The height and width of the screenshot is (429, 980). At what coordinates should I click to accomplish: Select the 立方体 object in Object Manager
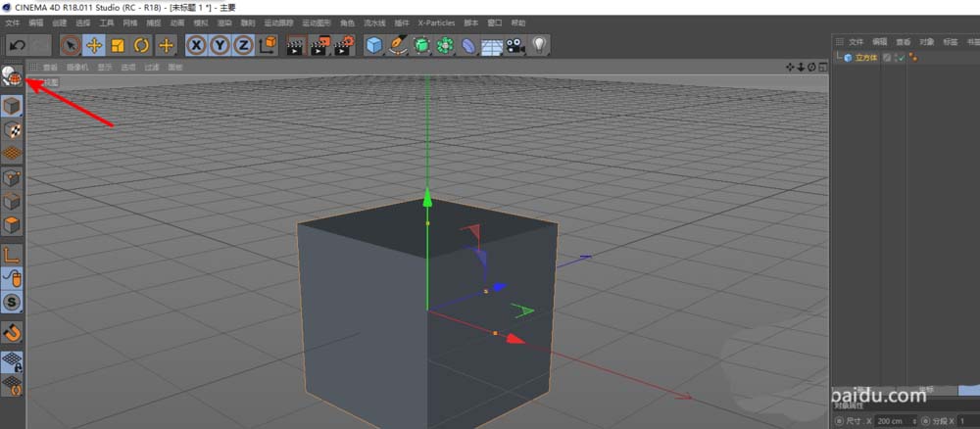click(865, 58)
